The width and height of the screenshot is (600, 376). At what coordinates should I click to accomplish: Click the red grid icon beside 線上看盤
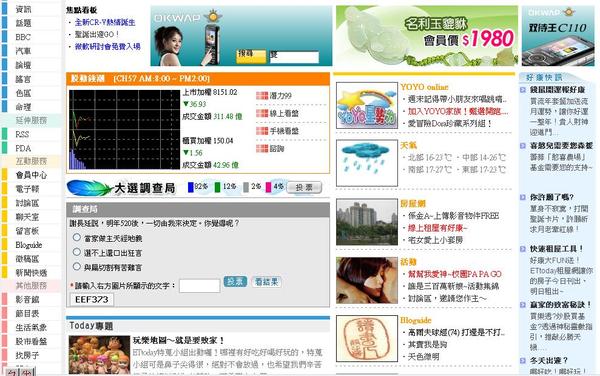262,113
